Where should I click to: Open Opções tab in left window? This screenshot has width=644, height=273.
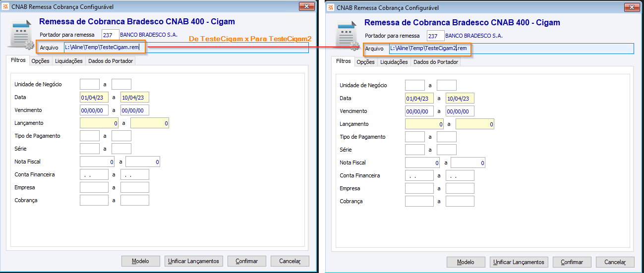[x=41, y=61]
